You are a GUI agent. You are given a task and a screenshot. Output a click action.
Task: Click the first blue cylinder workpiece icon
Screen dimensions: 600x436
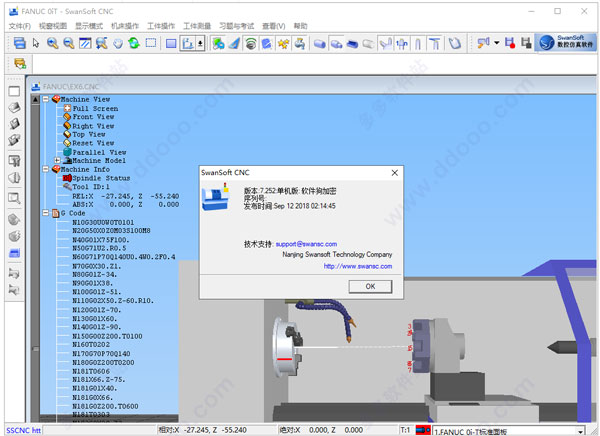(x=320, y=44)
